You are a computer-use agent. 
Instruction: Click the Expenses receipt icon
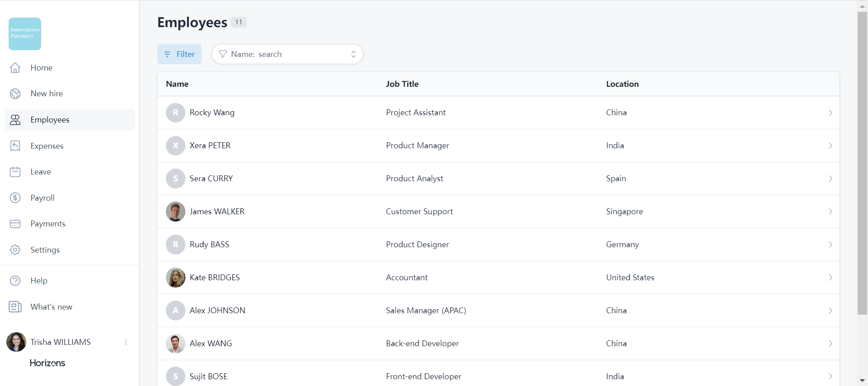(x=15, y=146)
